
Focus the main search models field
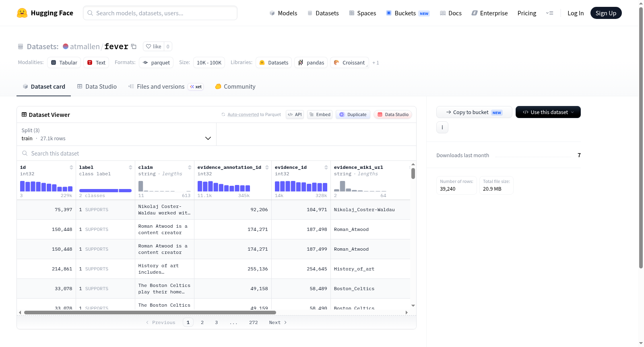click(x=160, y=13)
